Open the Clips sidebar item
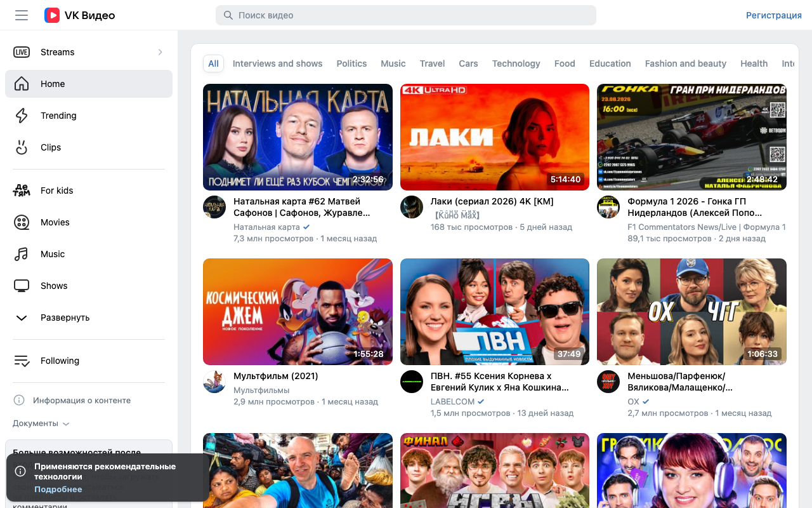The height and width of the screenshot is (508, 812). (89, 147)
